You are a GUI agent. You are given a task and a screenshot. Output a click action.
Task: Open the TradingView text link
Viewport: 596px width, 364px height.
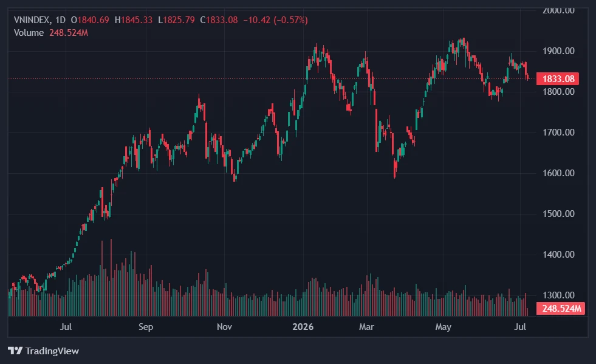tap(52, 351)
